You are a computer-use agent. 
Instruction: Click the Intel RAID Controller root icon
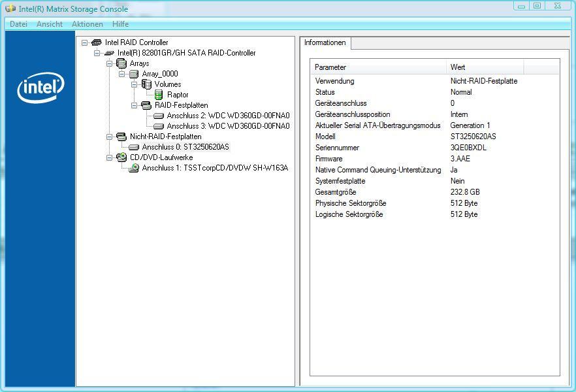click(96, 42)
